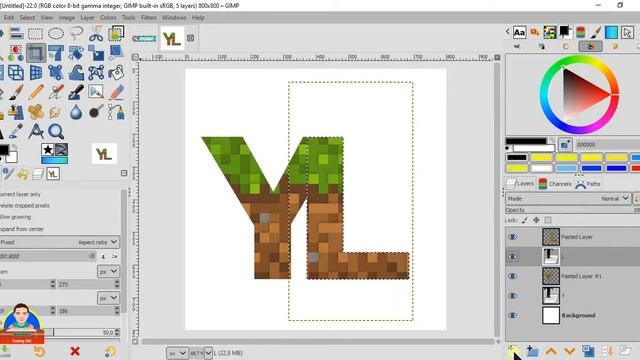Open the position unit px dropdown
This screenshot has height=360, width=640.
click(108, 271)
